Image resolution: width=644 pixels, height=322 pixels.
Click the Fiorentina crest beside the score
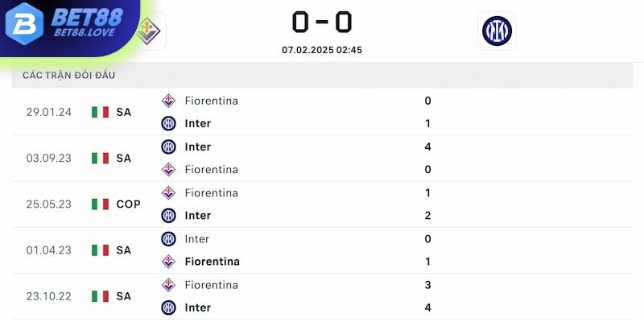[x=149, y=31]
